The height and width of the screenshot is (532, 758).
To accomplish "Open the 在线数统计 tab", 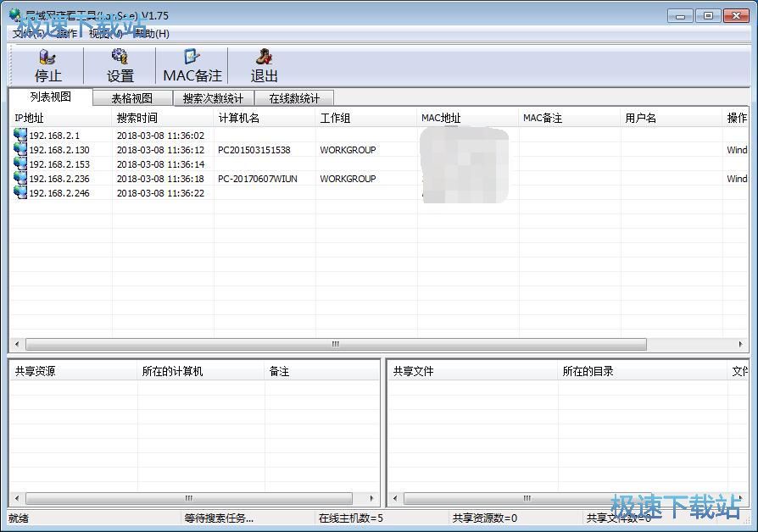I will pos(294,98).
